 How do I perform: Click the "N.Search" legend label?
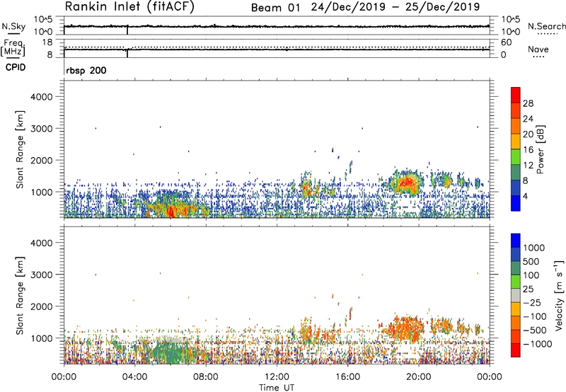click(x=547, y=26)
